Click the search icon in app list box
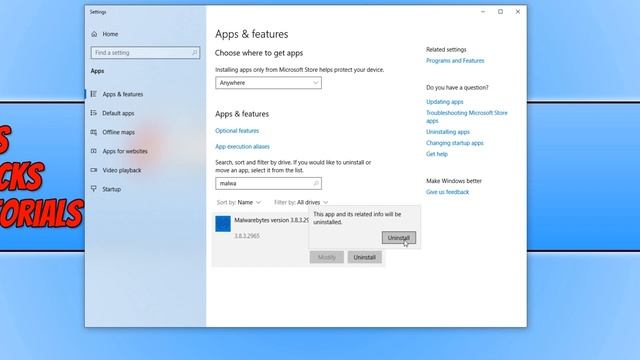The width and height of the screenshot is (640, 360). pos(316,183)
